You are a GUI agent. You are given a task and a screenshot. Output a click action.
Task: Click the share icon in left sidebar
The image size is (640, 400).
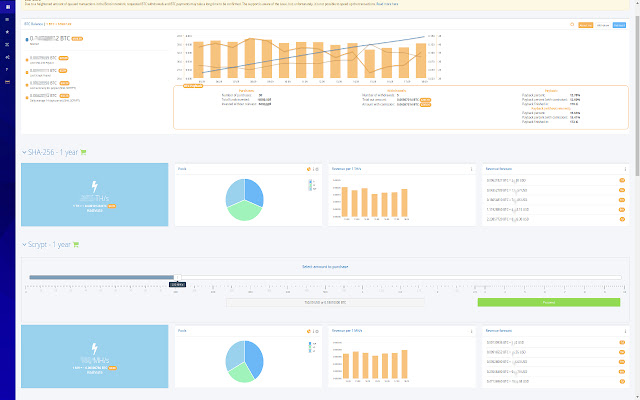pyautogui.click(x=7, y=57)
